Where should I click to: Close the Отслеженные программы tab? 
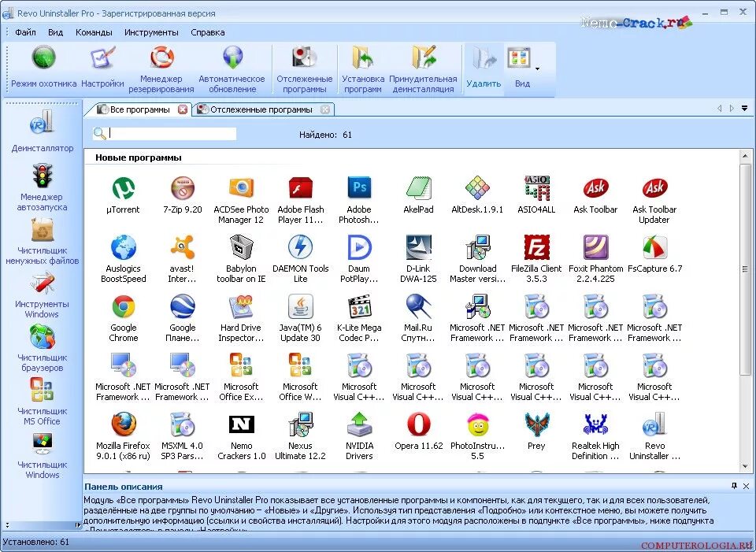(x=325, y=109)
